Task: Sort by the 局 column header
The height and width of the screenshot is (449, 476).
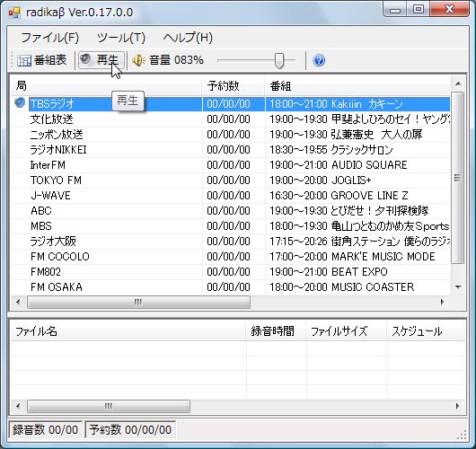Action: [x=106, y=86]
